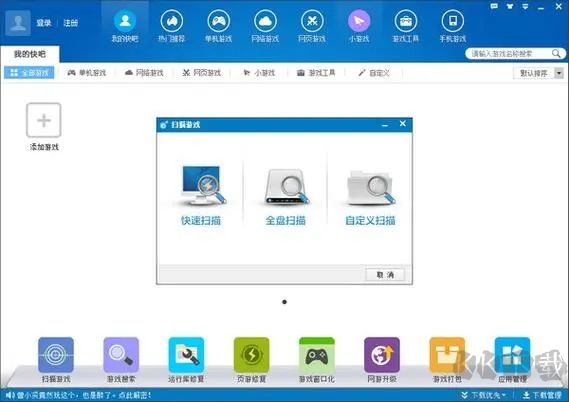Launch 游戏搜索 tool at the bottom dock
The height and width of the screenshot is (402, 569).
pos(121,360)
